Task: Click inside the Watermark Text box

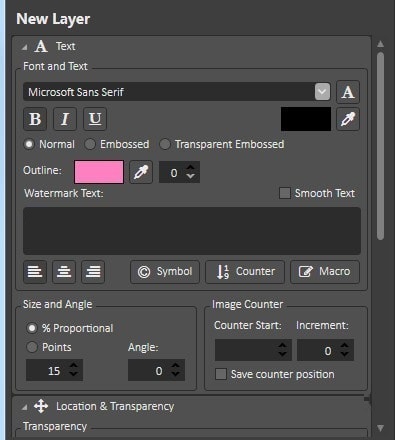Action: pos(192,231)
